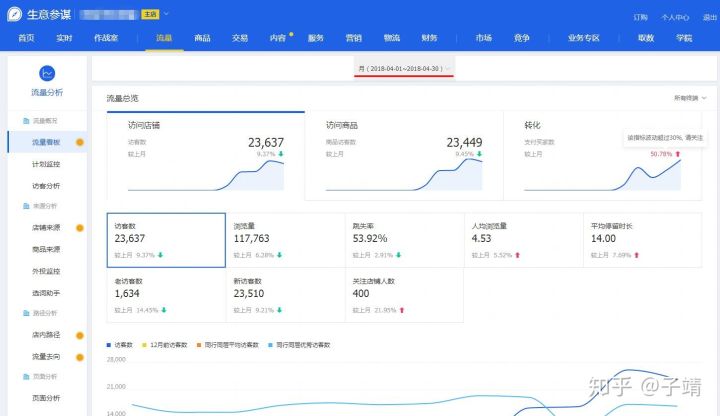Go to 访客分析 in the sidebar
The image size is (720, 416).
coord(46,185)
